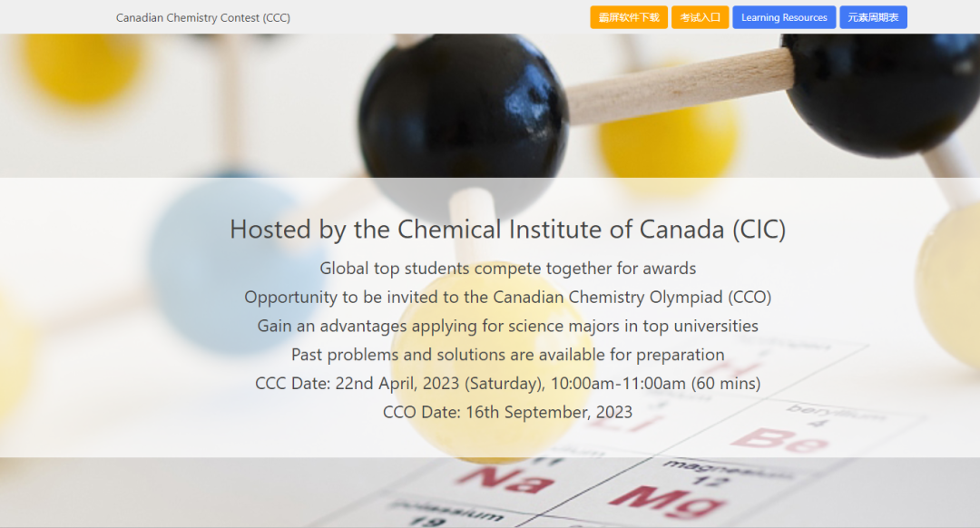Click the CCO Date 16th September line
The height and width of the screenshot is (528, 980).
507,412
